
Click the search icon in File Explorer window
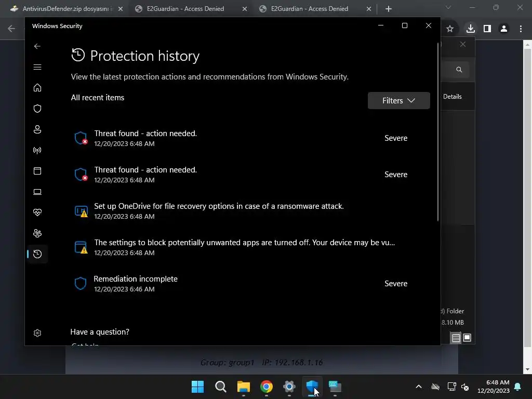coord(459,70)
